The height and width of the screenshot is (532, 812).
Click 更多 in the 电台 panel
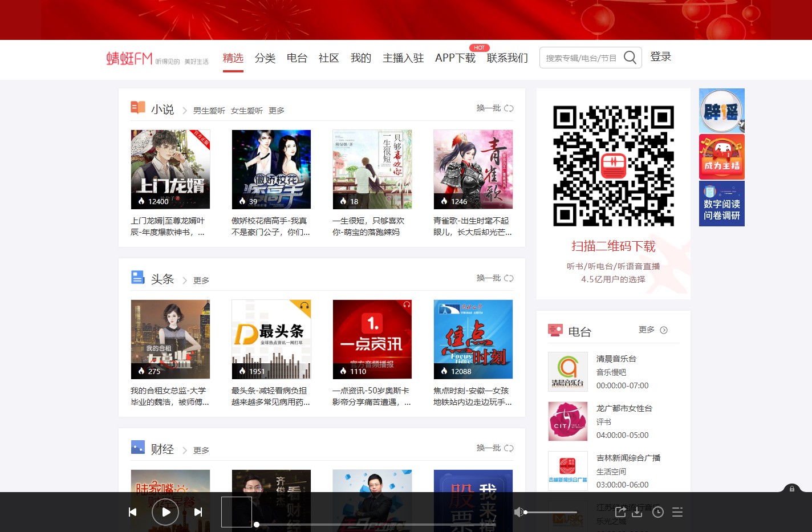point(647,330)
